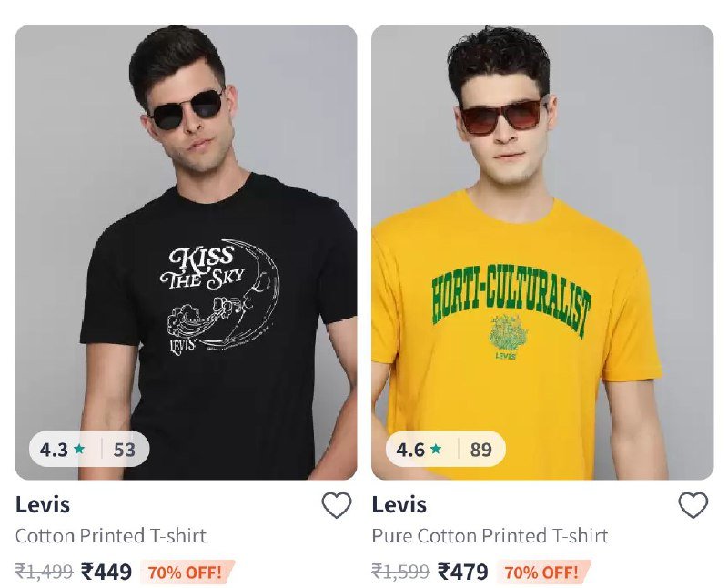Click the 70% OFF tag beside ₹479
This screenshot has width=728, height=588.
(542, 573)
